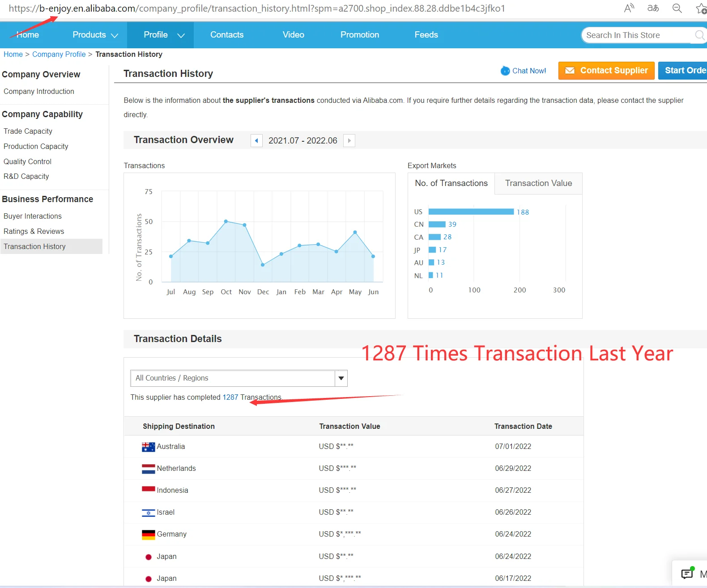
Task: Click the add to favorites star icon
Action: point(701,8)
